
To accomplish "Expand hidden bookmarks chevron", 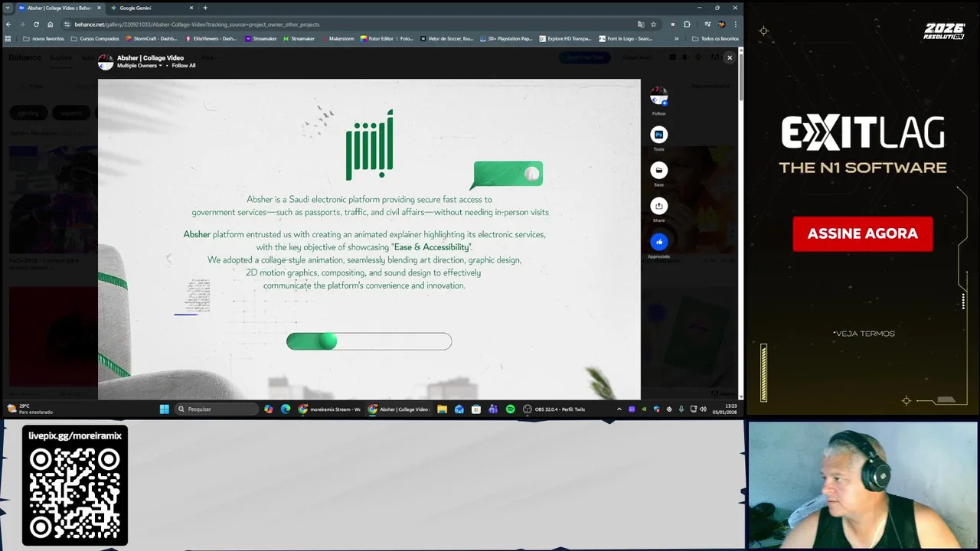I will click(x=676, y=38).
